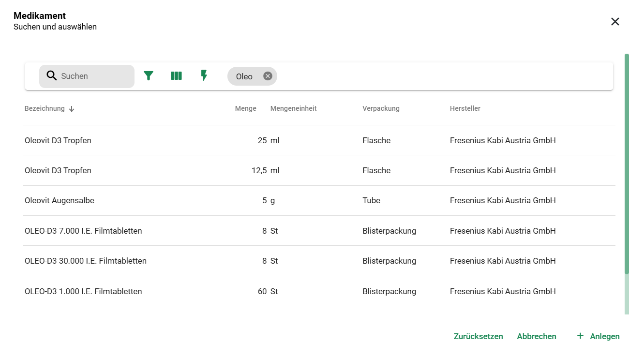Image resolution: width=644 pixels, height=358 pixels.
Task: Open the column selection icon
Action: (x=176, y=76)
